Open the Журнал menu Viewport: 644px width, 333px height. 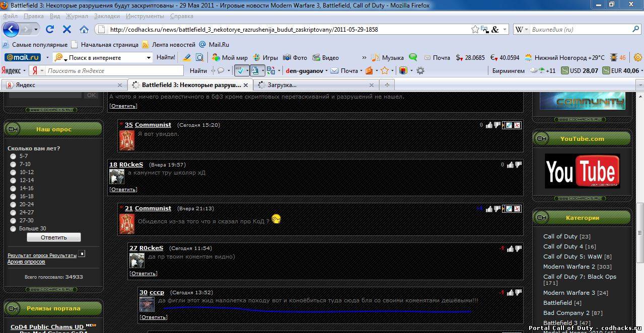[77, 16]
